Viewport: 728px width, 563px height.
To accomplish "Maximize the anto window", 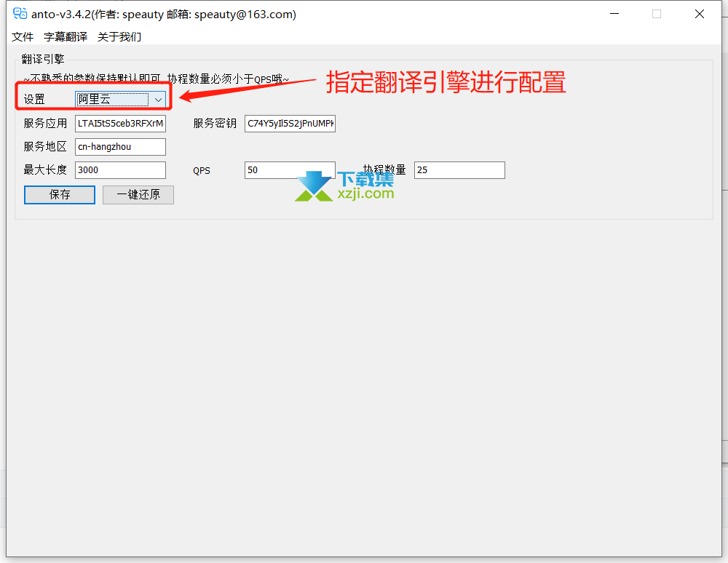I will coord(657,14).
